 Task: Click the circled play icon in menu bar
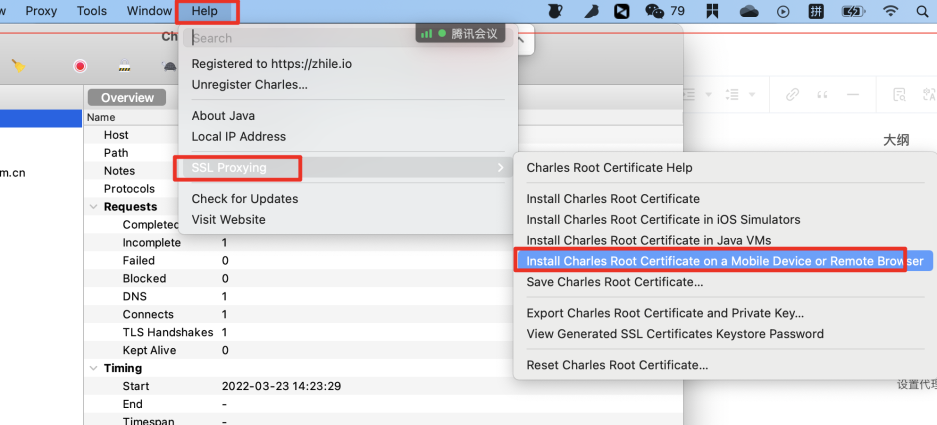783,11
